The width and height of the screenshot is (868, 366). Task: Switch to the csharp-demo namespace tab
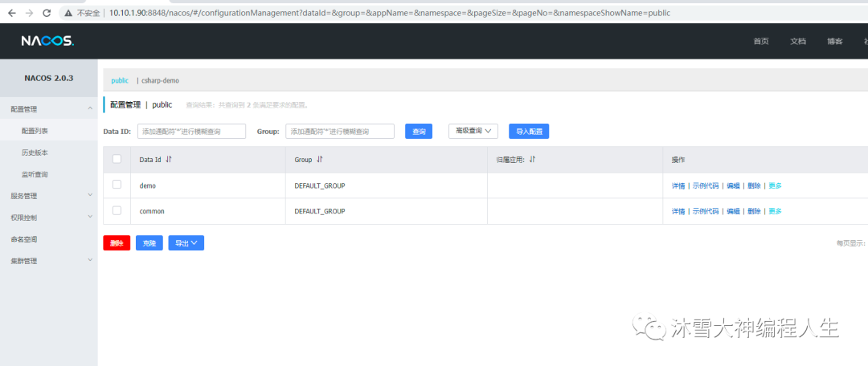(161, 81)
